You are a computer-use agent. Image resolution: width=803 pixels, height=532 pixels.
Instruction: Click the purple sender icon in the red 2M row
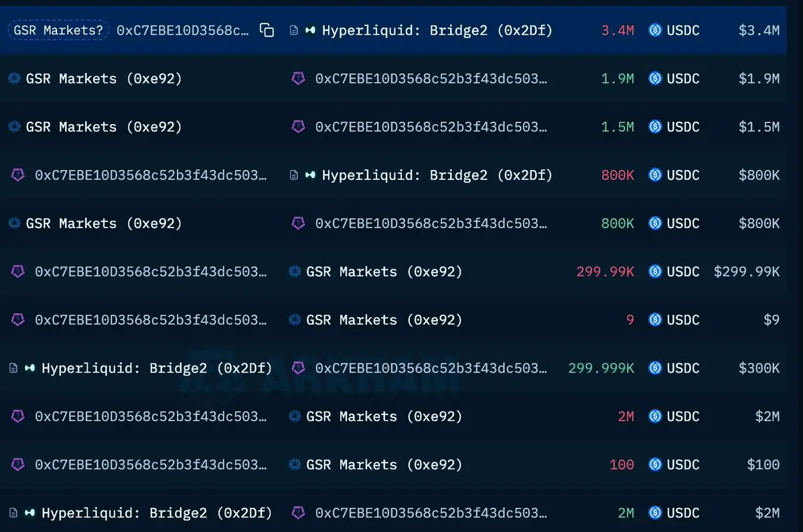coord(18,416)
